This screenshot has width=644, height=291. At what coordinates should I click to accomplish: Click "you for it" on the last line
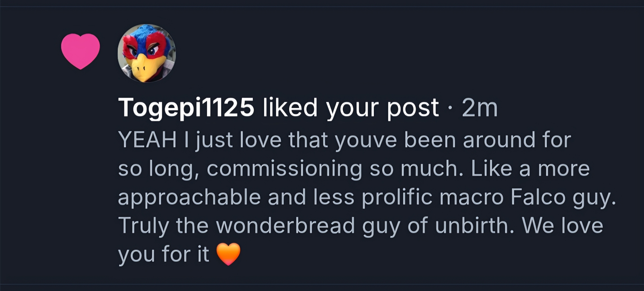[164, 254]
